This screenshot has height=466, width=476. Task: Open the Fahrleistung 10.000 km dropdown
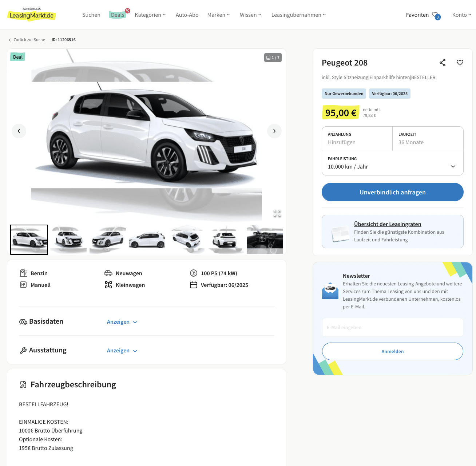tap(393, 163)
